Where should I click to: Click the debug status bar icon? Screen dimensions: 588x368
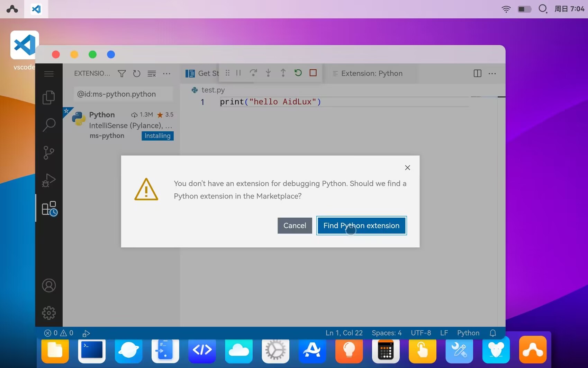coord(86,333)
